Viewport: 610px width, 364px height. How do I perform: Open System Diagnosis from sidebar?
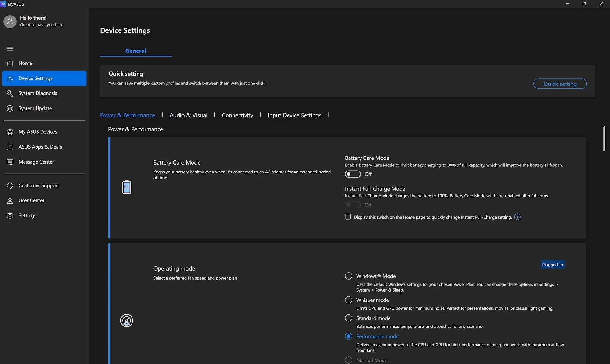(x=44, y=93)
